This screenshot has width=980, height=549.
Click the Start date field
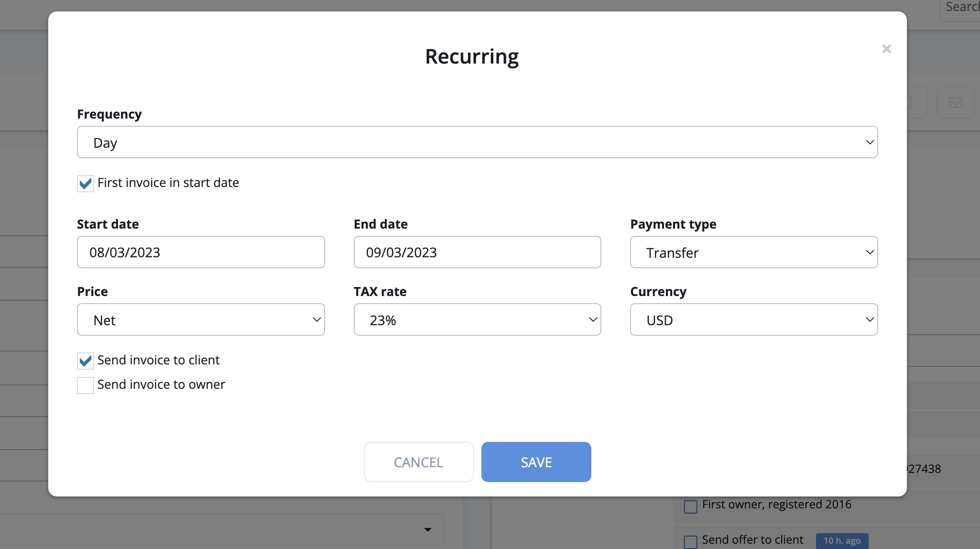click(201, 252)
